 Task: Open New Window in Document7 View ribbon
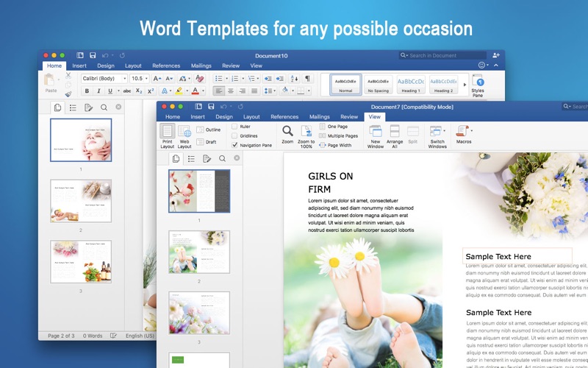376,137
